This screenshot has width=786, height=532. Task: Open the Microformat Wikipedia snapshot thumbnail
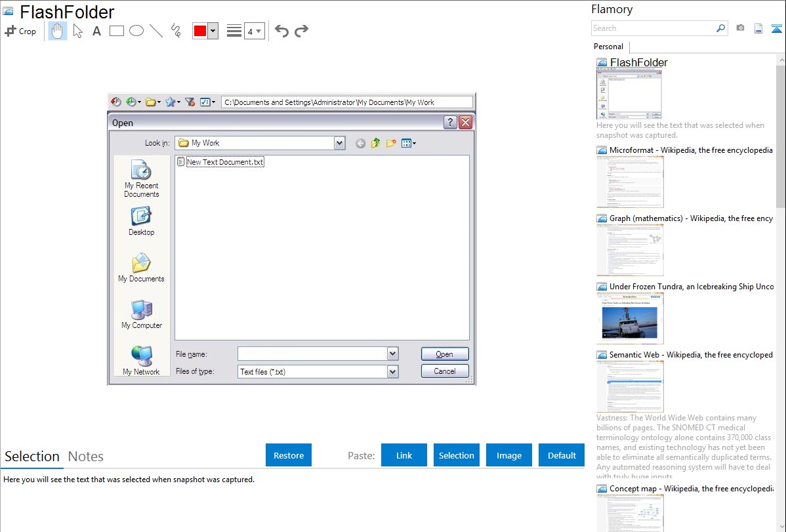tap(630, 182)
